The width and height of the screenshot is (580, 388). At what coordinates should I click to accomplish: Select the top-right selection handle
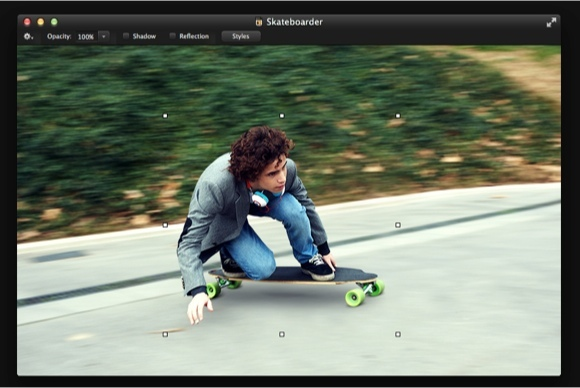(x=398, y=116)
